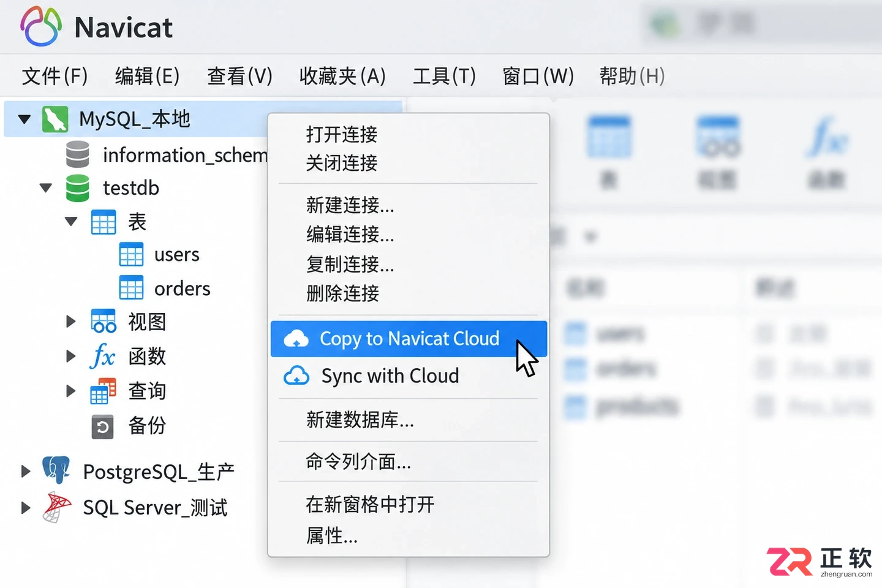Click the MySQL_本地 connection icon
This screenshot has width=882, height=588.
pyautogui.click(x=55, y=119)
